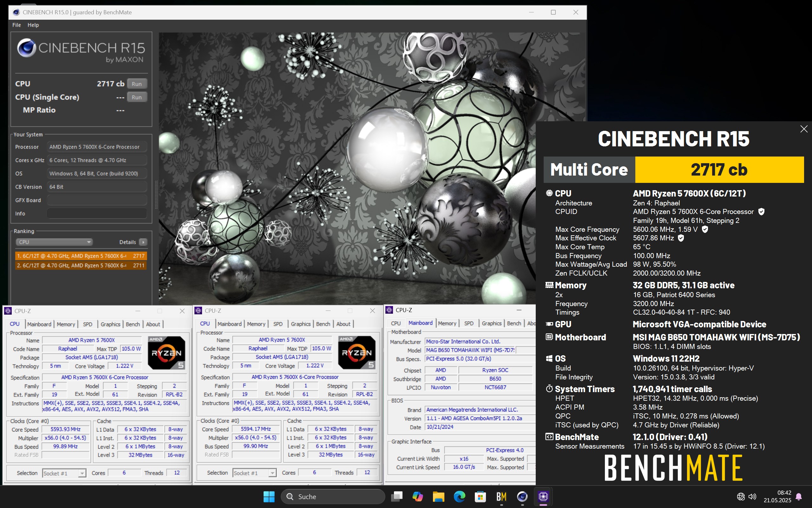
Task: Select the ranking entry scoring 2717
Action: coord(81,256)
